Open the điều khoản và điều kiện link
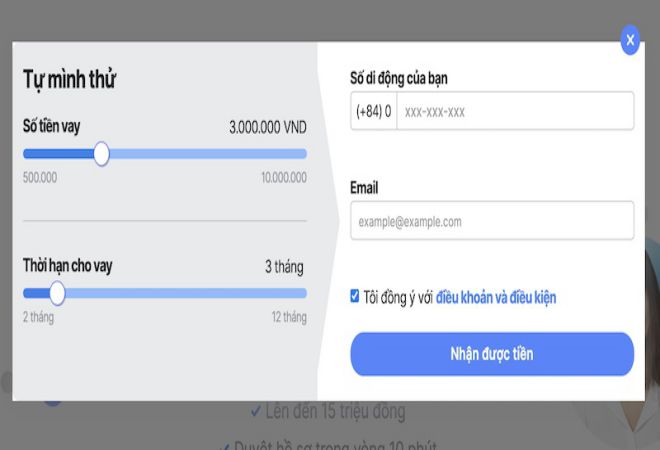 [496, 297]
